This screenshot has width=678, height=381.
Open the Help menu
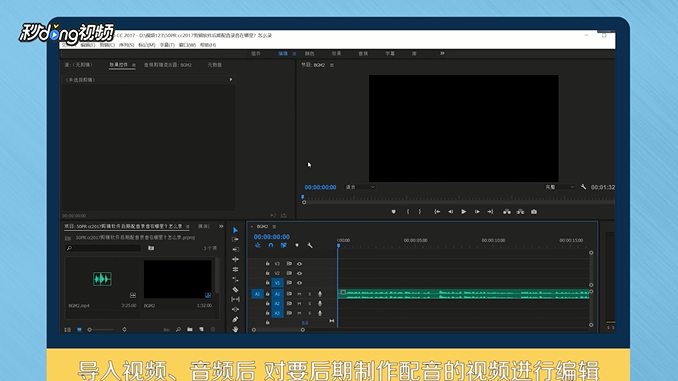pos(208,45)
